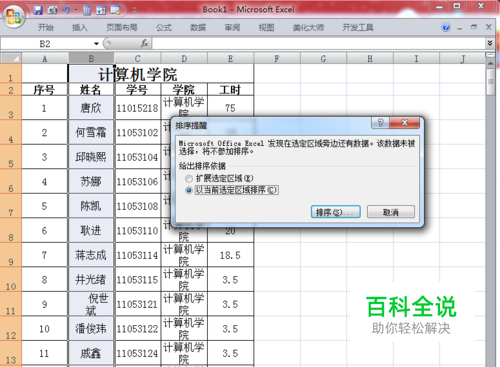Click the Undo arrow icon
500x367 pixels.
(x=66, y=10)
